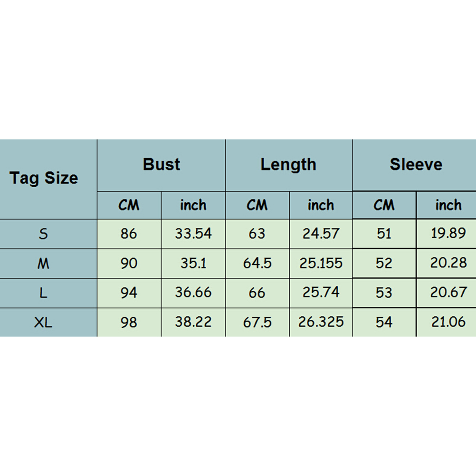Select the 94 bust CM cell

click(x=129, y=293)
